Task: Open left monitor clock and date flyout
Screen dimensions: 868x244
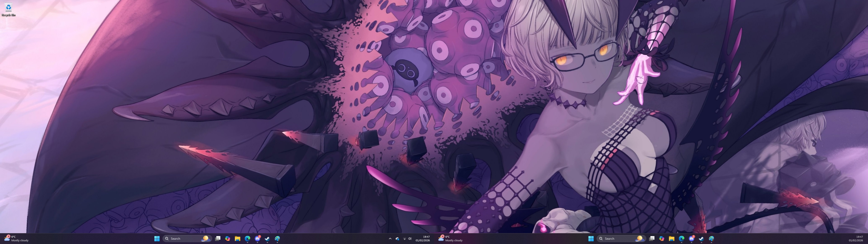Action: (x=422, y=239)
